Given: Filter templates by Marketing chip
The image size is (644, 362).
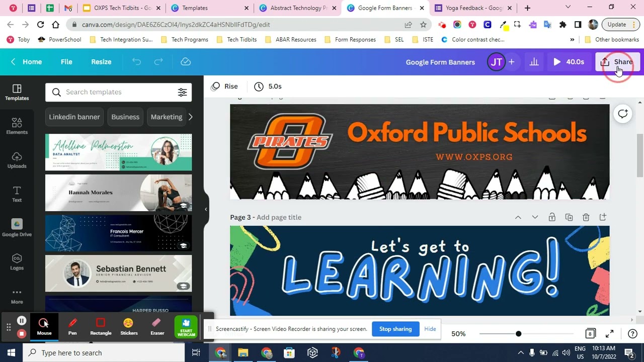Looking at the screenshot, I should click(x=167, y=117).
